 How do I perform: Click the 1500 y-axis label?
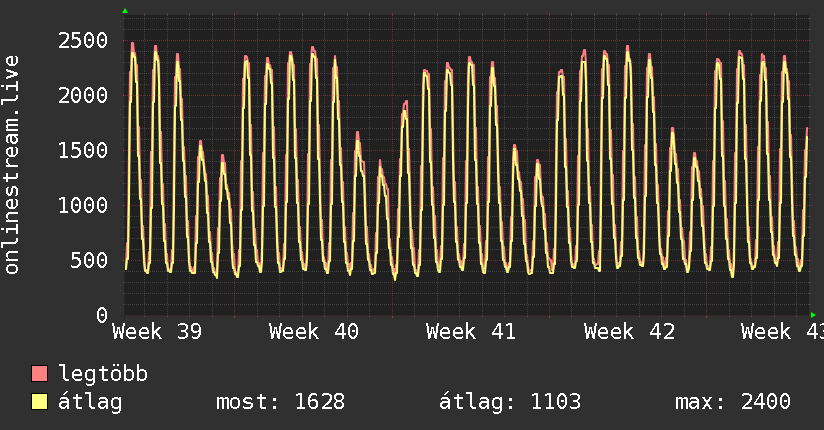click(x=83, y=151)
